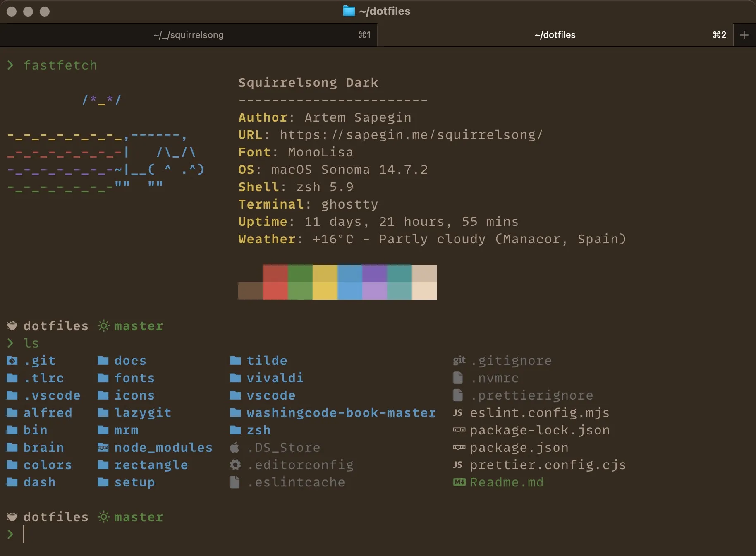Image resolution: width=756 pixels, height=556 pixels.
Task: Click the rectangle folder name
Action: [x=151, y=465]
